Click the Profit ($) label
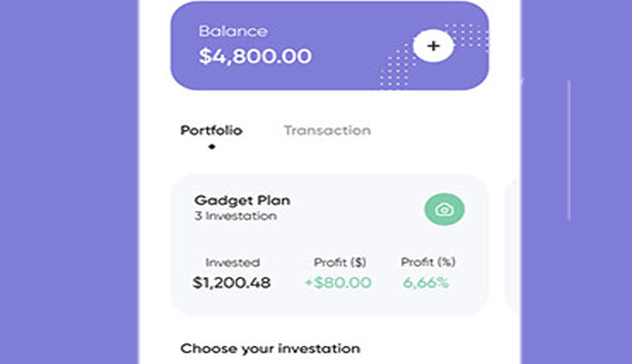The image size is (632, 364). coord(340,262)
